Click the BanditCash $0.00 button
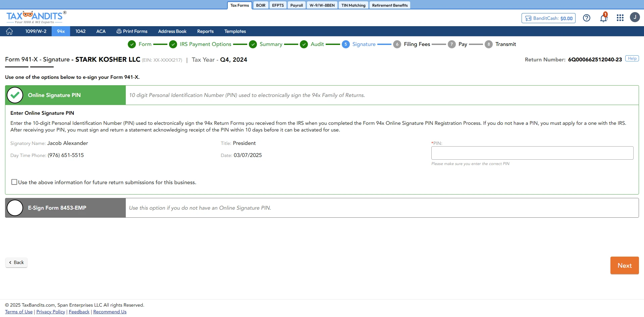This screenshot has height=317, width=644. 548,18
